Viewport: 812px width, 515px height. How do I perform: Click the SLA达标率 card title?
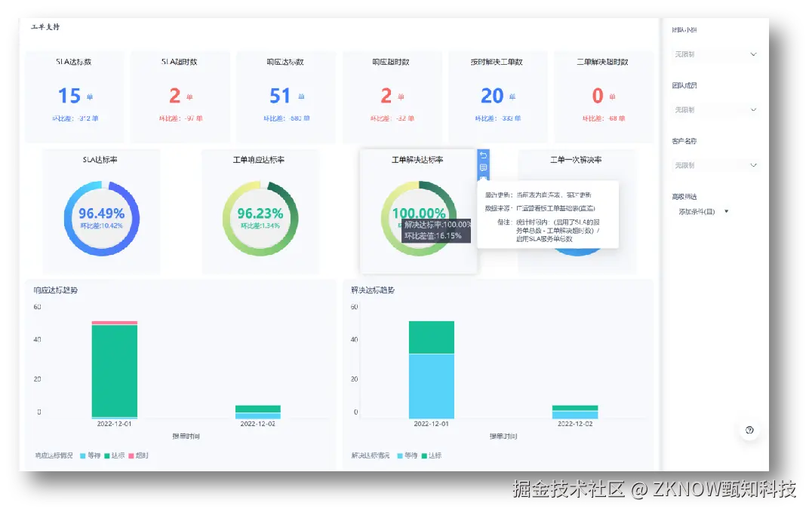(x=100, y=160)
